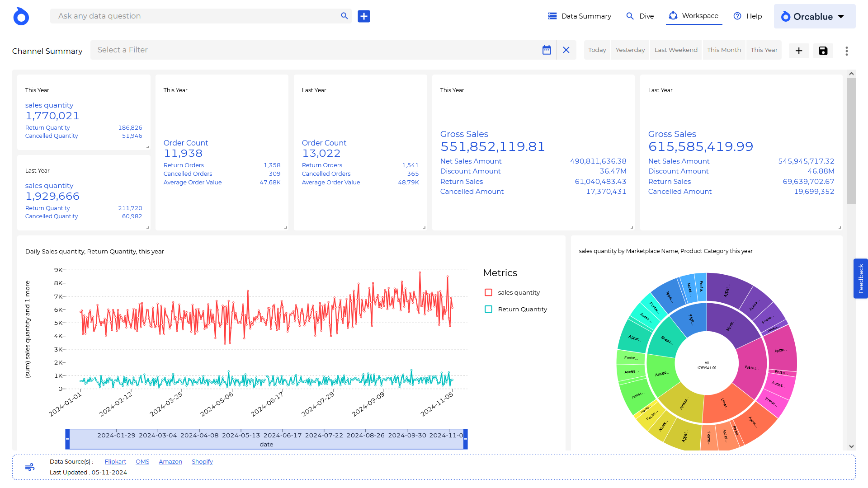Open the three-dot more options menu

pyautogui.click(x=847, y=51)
